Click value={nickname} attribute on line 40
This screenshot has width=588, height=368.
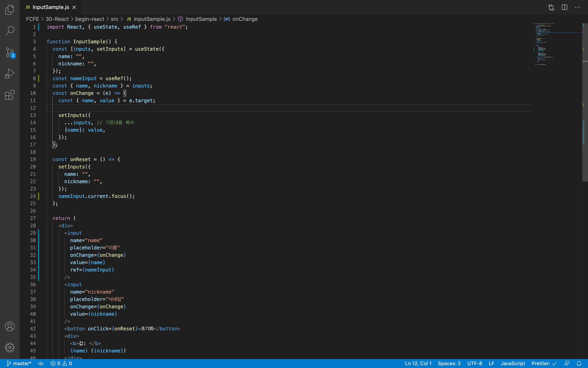pos(94,314)
